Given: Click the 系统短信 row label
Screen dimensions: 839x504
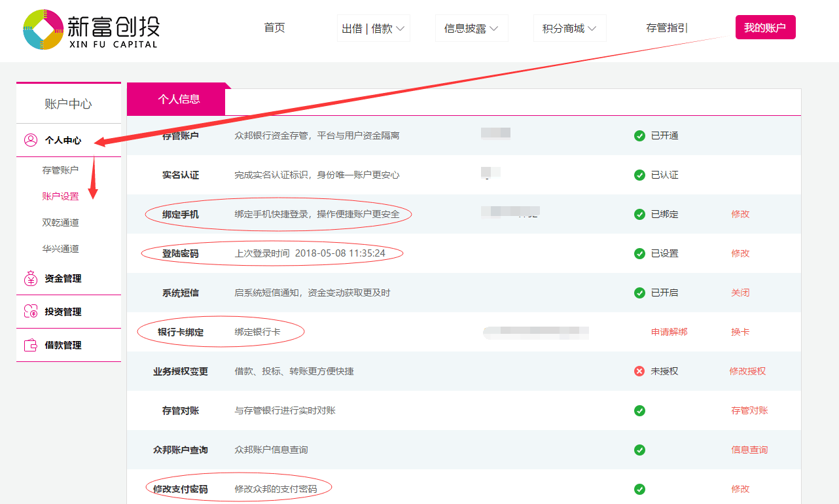Looking at the screenshot, I should pyautogui.click(x=181, y=293).
